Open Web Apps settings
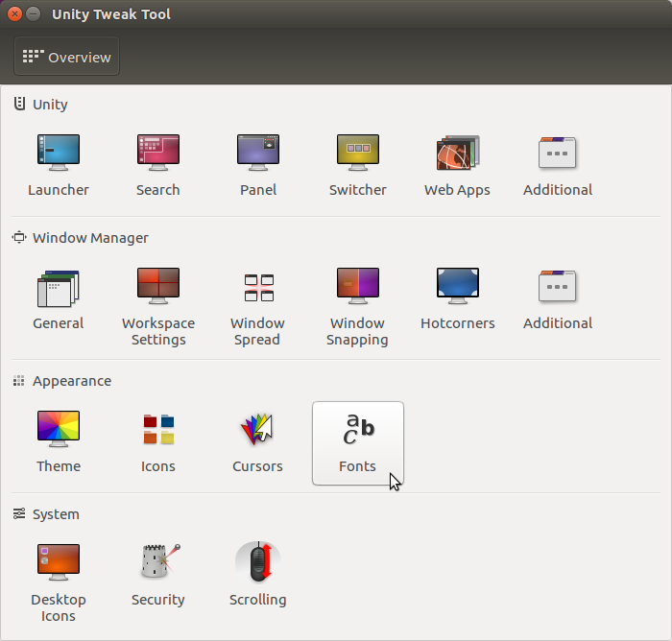The image size is (672, 641). coord(457,164)
